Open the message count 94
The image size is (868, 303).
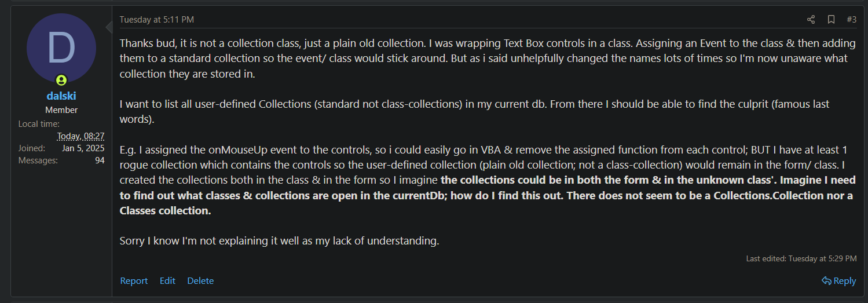click(100, 160)
